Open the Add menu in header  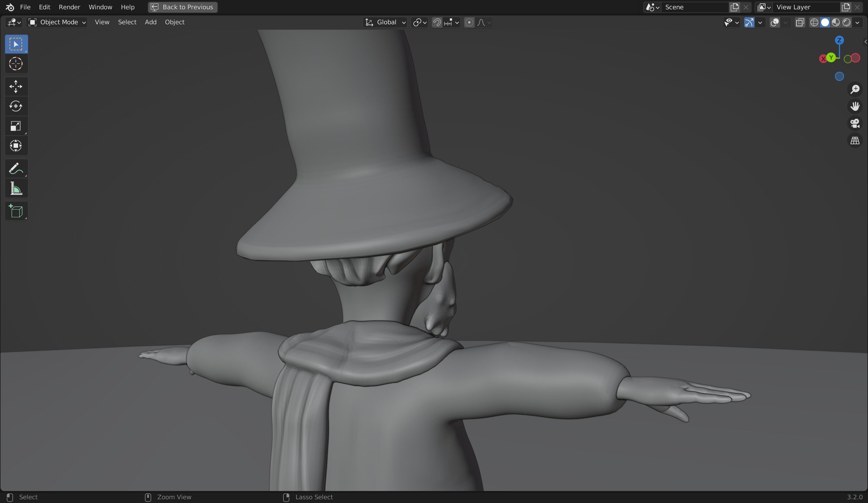pyautogui.click(x=151, y=22)
